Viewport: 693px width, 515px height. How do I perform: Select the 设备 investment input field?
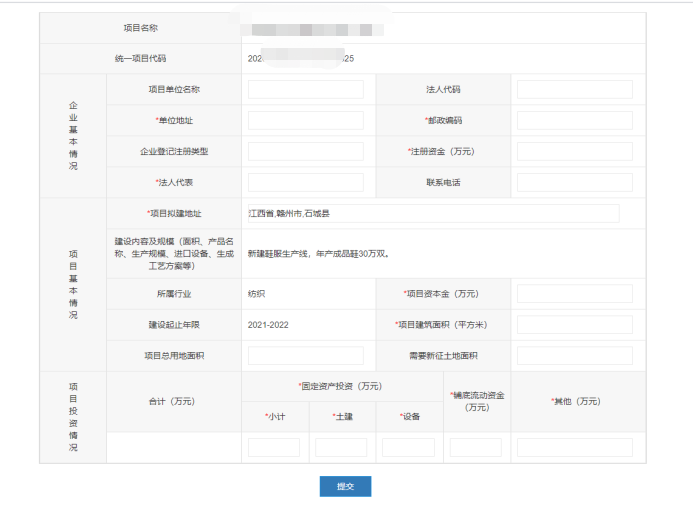408,448
